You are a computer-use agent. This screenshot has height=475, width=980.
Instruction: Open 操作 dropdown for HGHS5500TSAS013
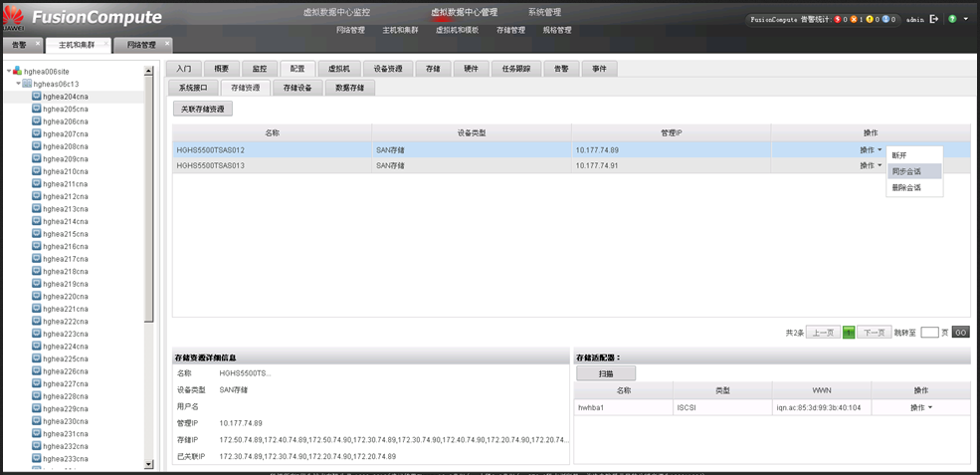tap(871, 165)
